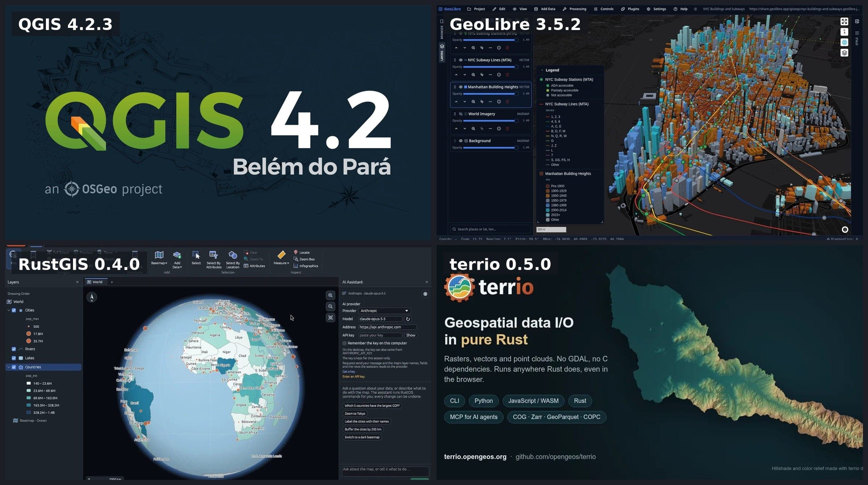The image size is (868, 485).
Task: Adjust Background layer opacity slider
Action: [x=491, y=148]
